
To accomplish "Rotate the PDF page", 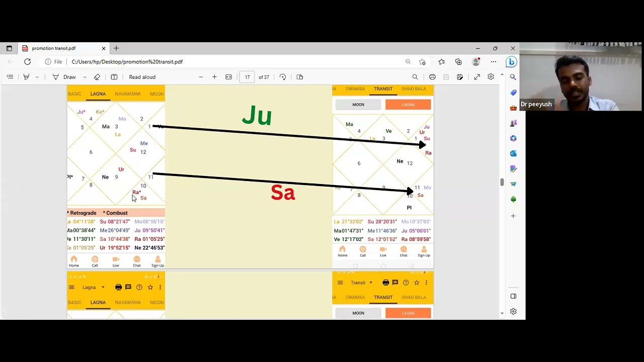I will [283, 77].
